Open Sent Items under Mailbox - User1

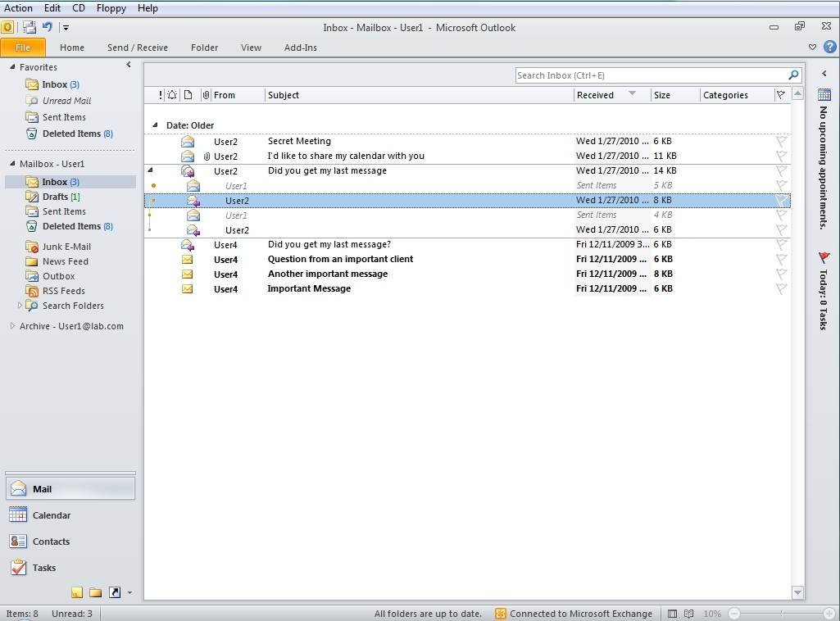[x=64, y=211]
